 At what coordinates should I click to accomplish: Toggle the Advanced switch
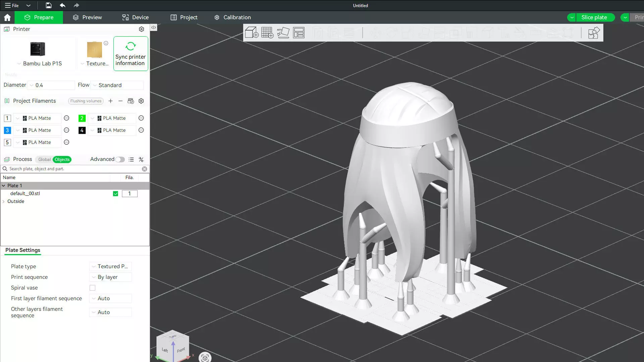(x=120, y=160)
